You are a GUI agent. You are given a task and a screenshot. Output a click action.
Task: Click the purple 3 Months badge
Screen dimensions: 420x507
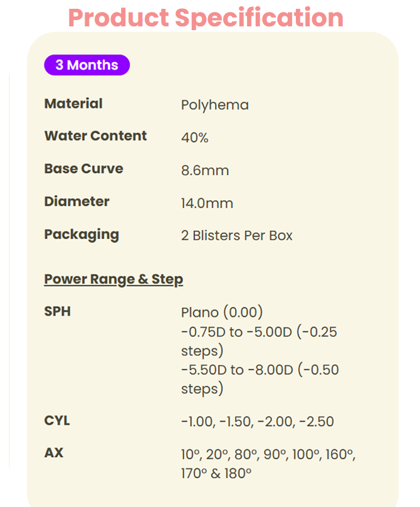[x=87, y=65]
